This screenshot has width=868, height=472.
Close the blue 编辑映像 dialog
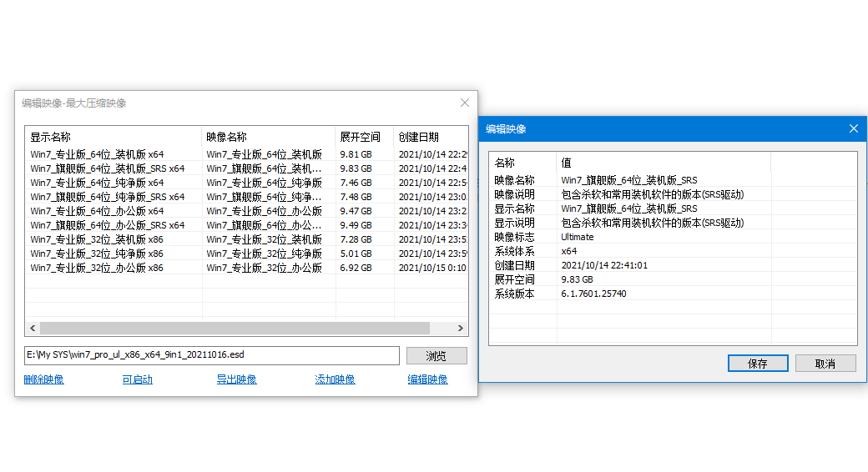click(854, 128)
